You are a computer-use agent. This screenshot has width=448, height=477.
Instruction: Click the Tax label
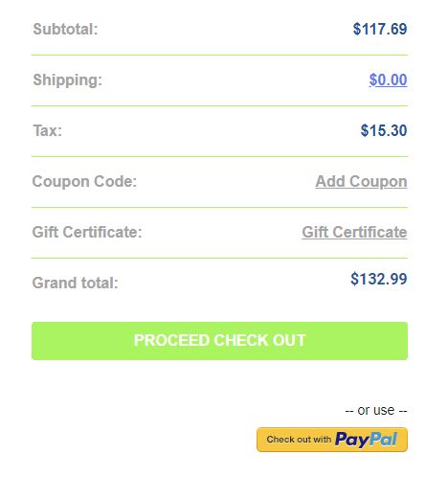point(47,130)
